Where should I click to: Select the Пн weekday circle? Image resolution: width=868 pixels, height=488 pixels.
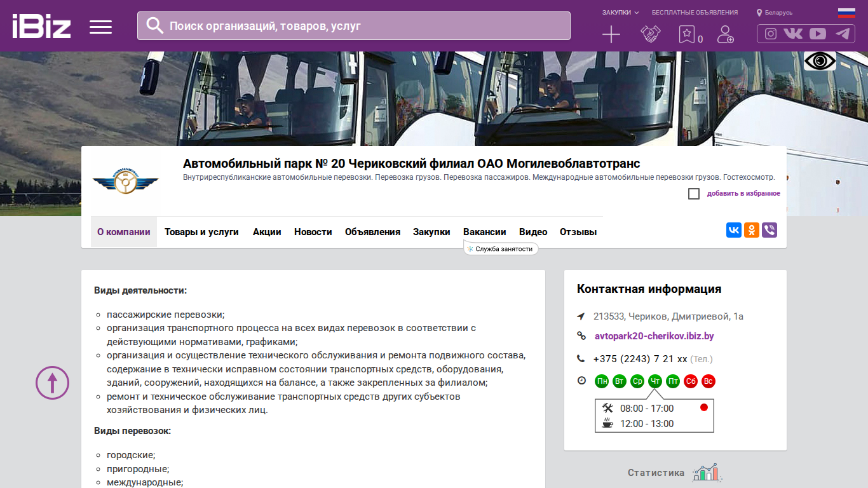click(x=602, y=381)
